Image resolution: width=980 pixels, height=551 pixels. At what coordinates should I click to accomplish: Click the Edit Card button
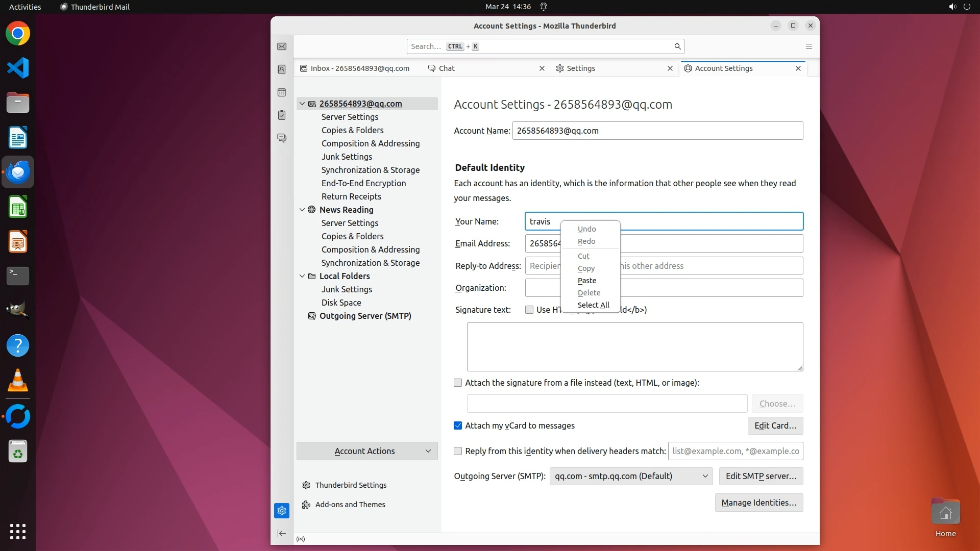(x=775, y=425)
